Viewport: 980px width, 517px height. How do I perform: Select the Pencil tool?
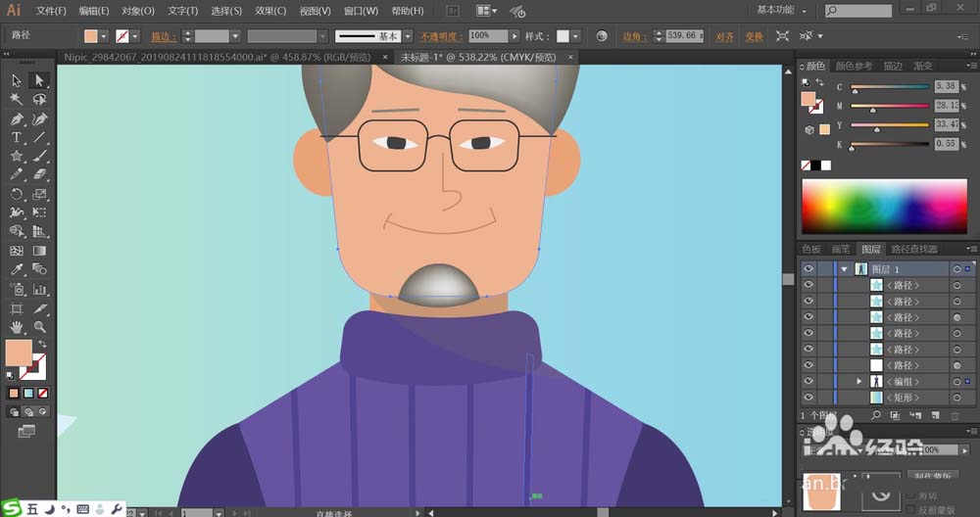tap(17, 175)
